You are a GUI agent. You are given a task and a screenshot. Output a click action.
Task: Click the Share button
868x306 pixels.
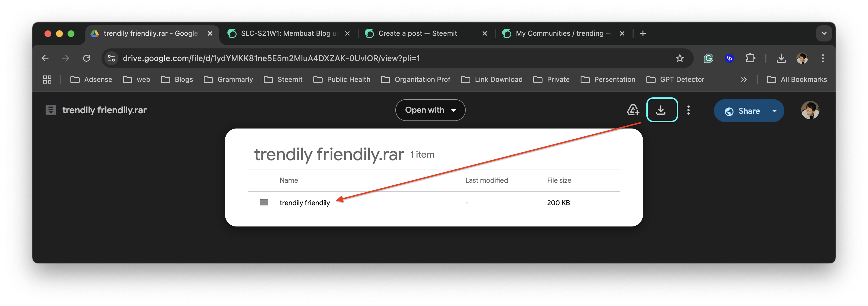[x=740, y=111]
